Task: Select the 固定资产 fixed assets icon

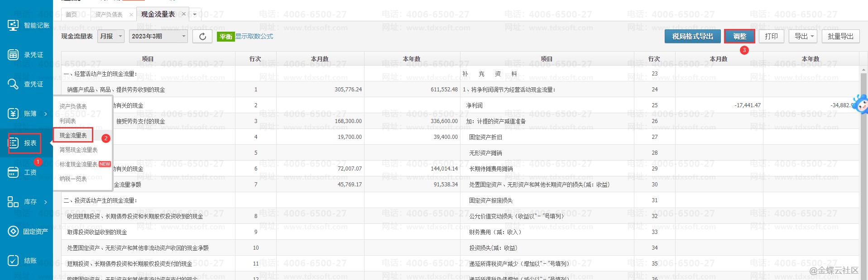Action: 13,231
